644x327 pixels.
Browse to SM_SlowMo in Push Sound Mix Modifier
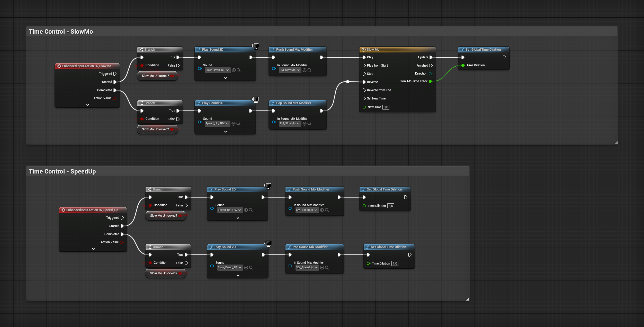309,70
